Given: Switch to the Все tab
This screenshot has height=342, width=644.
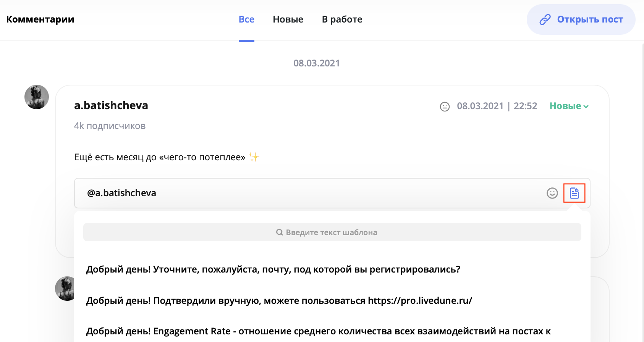Looking at the screenshot, I should coord(246,19).
